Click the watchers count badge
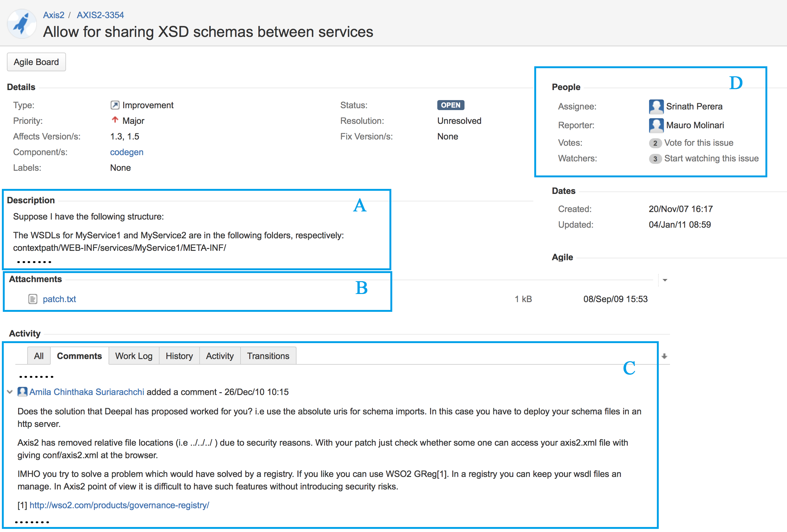Viewport: 787px width, 532px height. 655,159
